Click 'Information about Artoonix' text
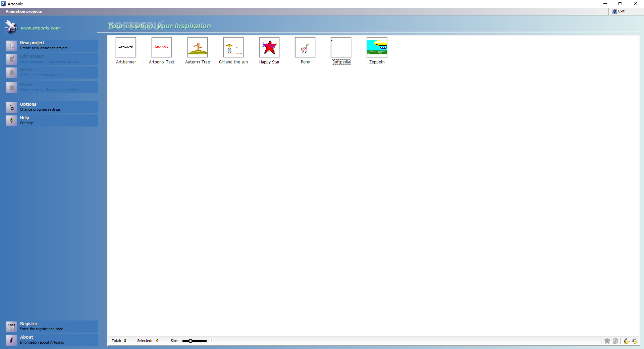The width and height of the screenshot is (644, 349). coord(42,343)
